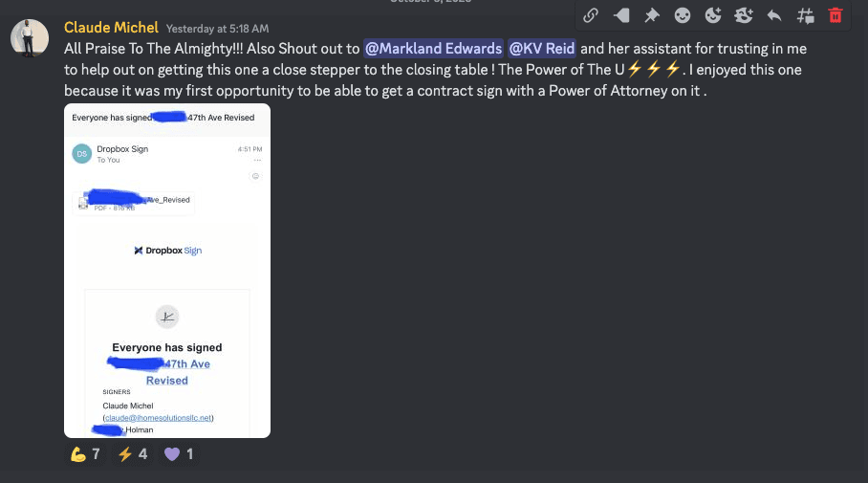Viewport: 868px width, 483px height.
Task: Copy message link with chain icon
Action: [591, 15]
